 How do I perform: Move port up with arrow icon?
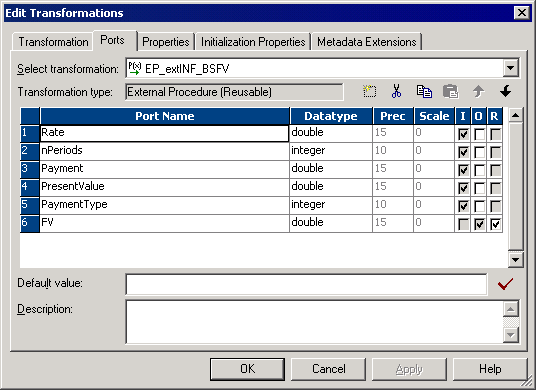pos(478,92)
